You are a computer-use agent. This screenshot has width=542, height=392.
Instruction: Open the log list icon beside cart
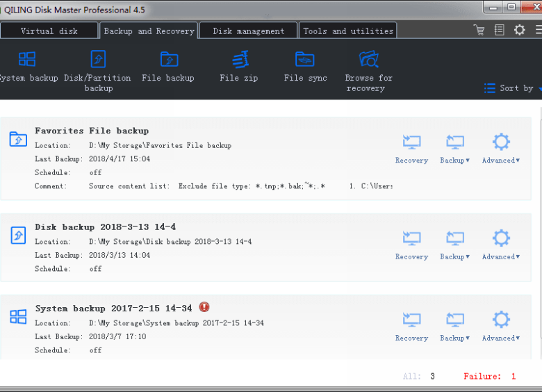499,30
